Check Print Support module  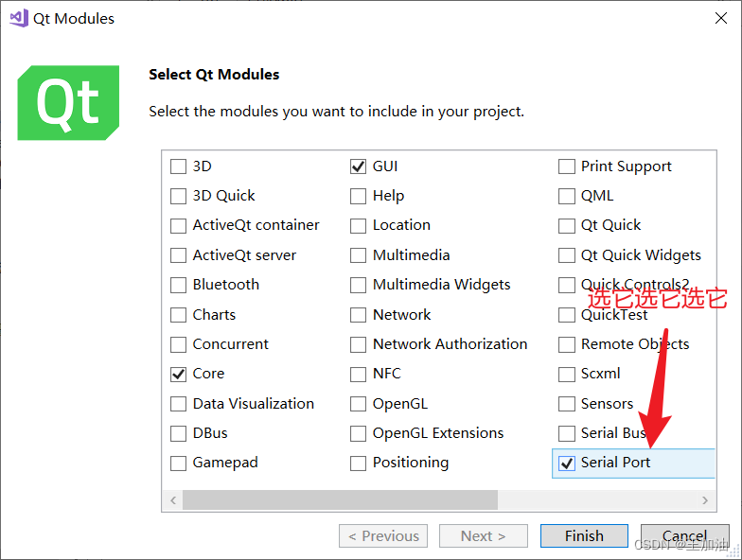566,166
